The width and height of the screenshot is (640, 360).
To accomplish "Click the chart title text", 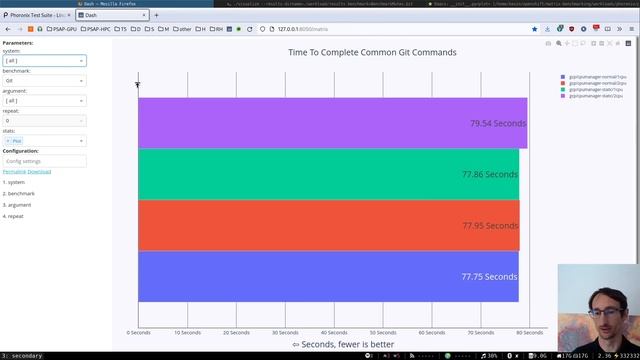I will click(372, 52).
